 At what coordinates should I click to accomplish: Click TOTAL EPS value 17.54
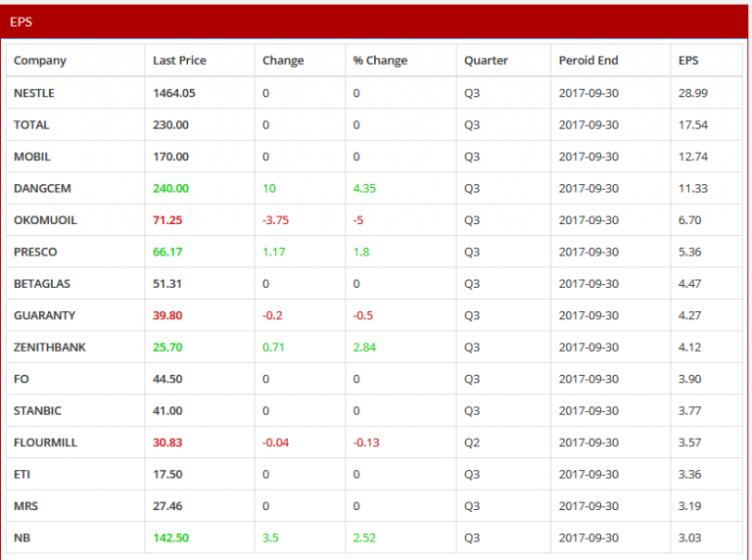click(x=693, y=124)
